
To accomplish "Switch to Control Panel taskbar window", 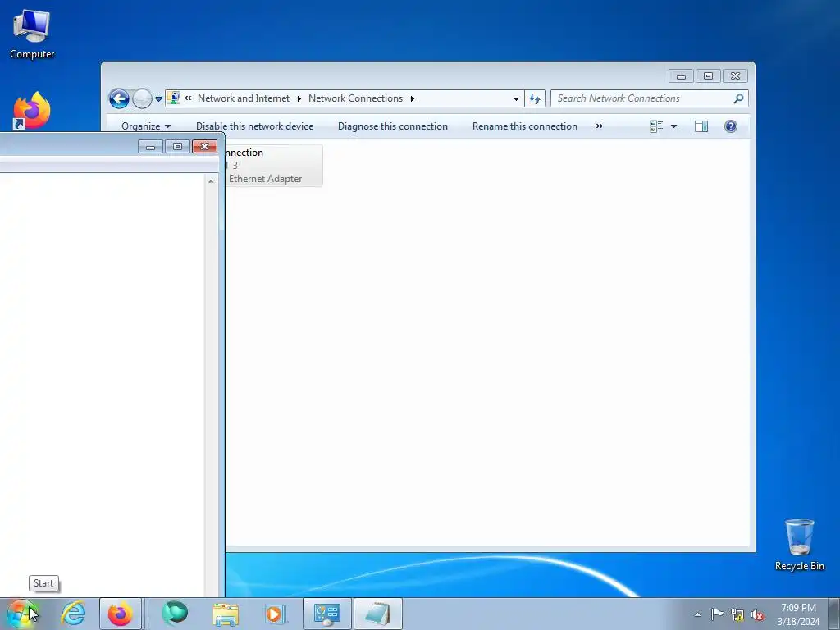I will pyautogui.click(x=326, y=614).
